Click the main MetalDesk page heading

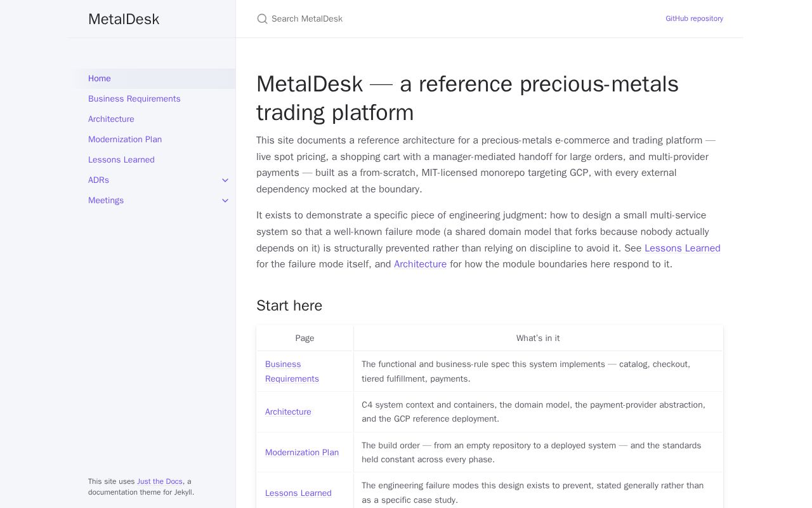tap(468, 98)
